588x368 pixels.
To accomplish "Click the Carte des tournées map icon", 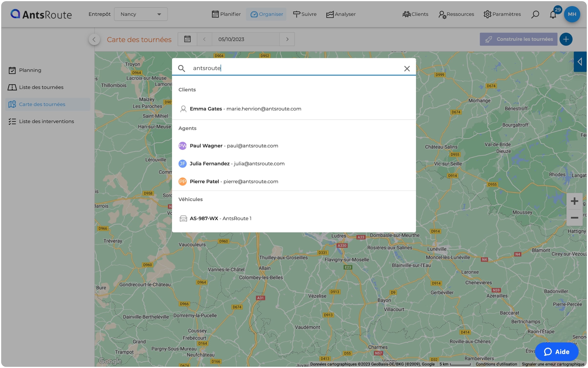I will tap(12, 104).
